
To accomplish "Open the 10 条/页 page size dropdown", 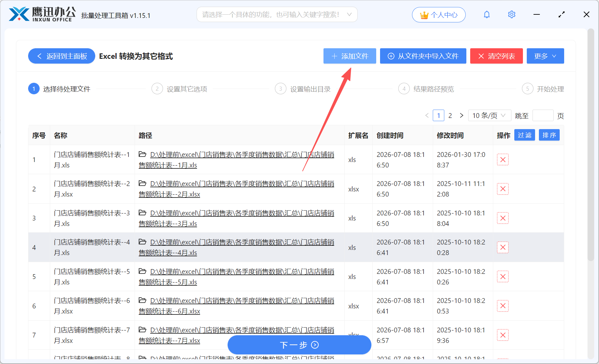I will 489,115.
